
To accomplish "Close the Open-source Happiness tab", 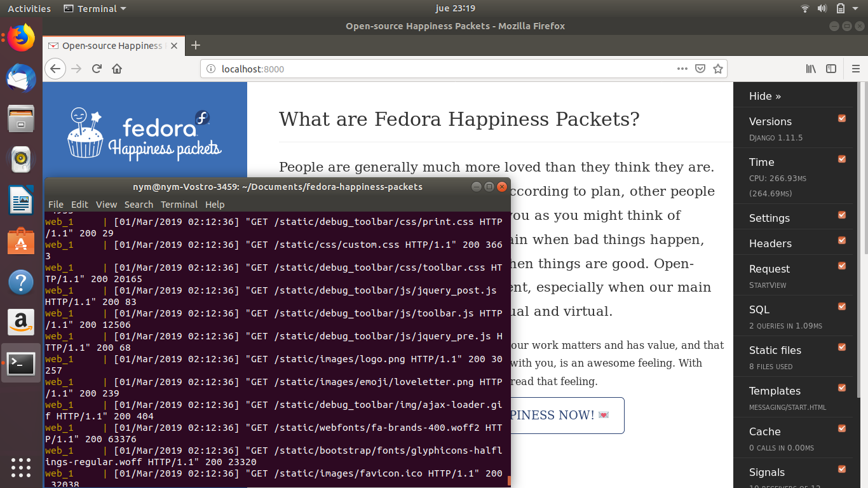I will tap(175, 46).
